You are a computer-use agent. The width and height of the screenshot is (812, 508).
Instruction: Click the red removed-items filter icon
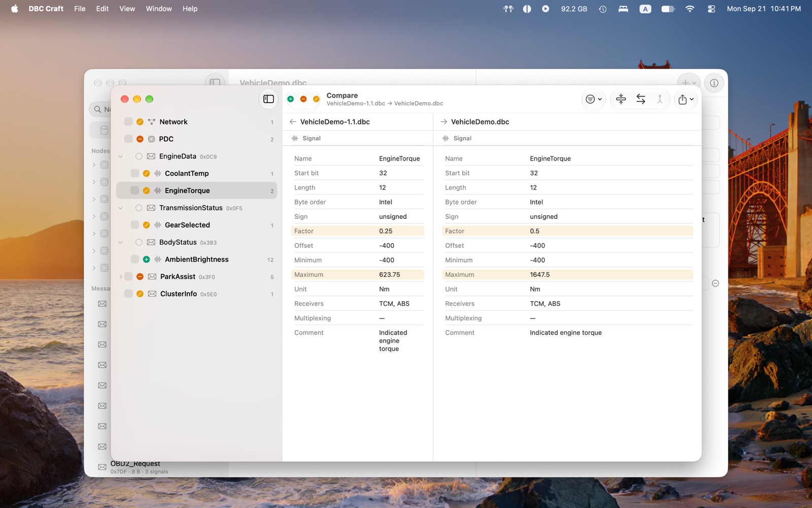tap(303, 99)
